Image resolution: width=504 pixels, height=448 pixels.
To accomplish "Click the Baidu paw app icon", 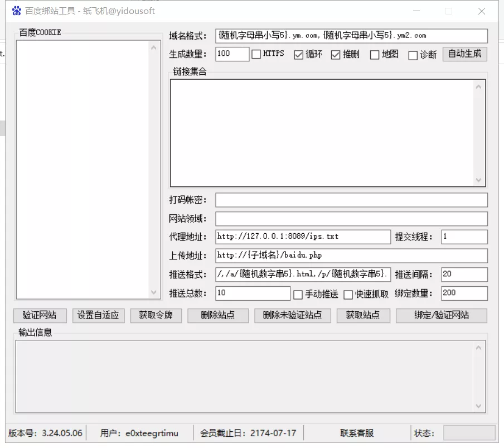I will point(16,11).
